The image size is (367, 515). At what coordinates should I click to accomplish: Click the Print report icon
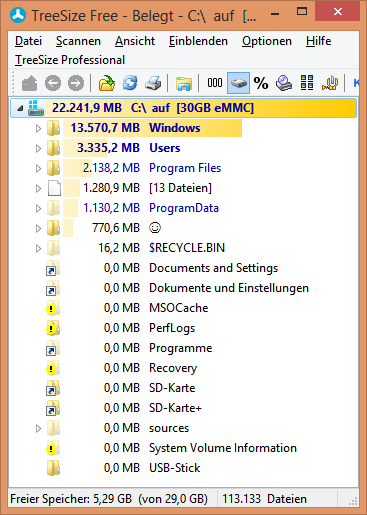tap(153, 83)
